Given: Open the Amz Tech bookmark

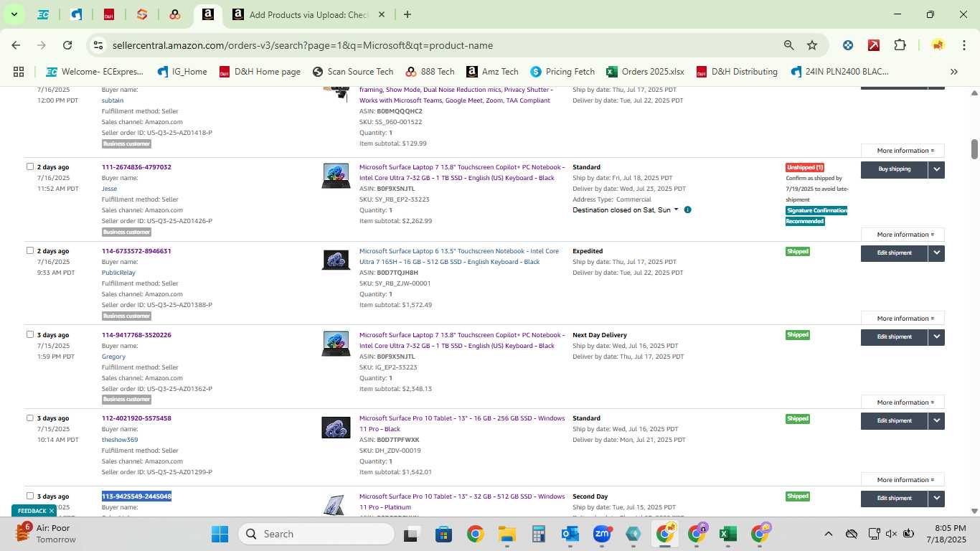Looking at the screenshot, I should tap(492, 72).
